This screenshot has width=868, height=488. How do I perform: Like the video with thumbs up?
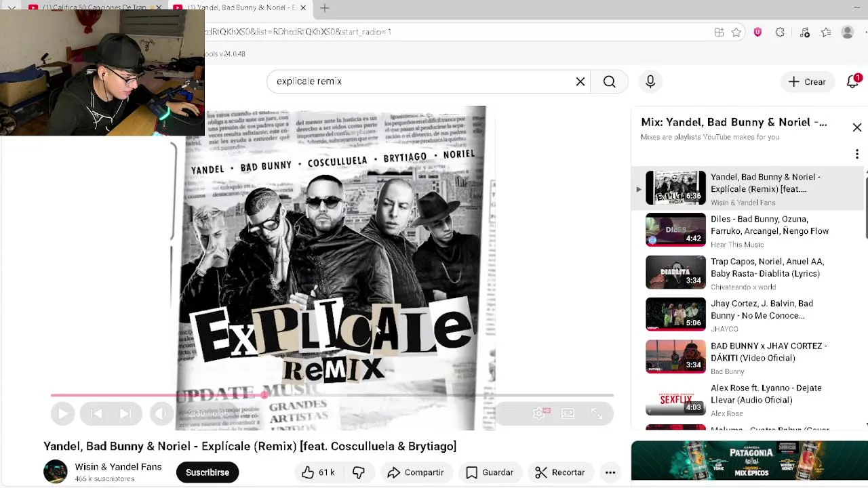click(318, 472)
